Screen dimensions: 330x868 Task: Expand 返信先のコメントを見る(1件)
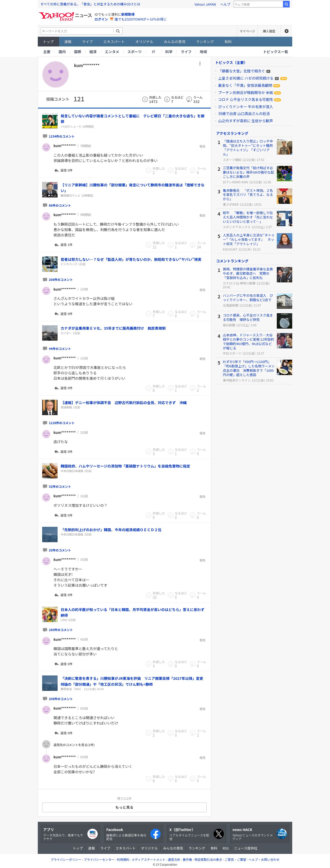(x=74, y=745)
